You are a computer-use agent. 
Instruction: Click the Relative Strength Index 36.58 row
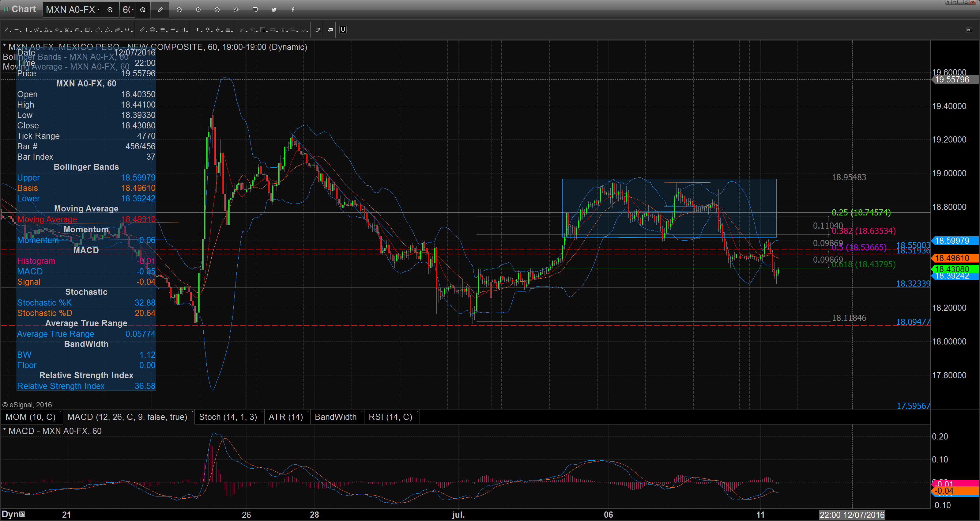(86, 386)
